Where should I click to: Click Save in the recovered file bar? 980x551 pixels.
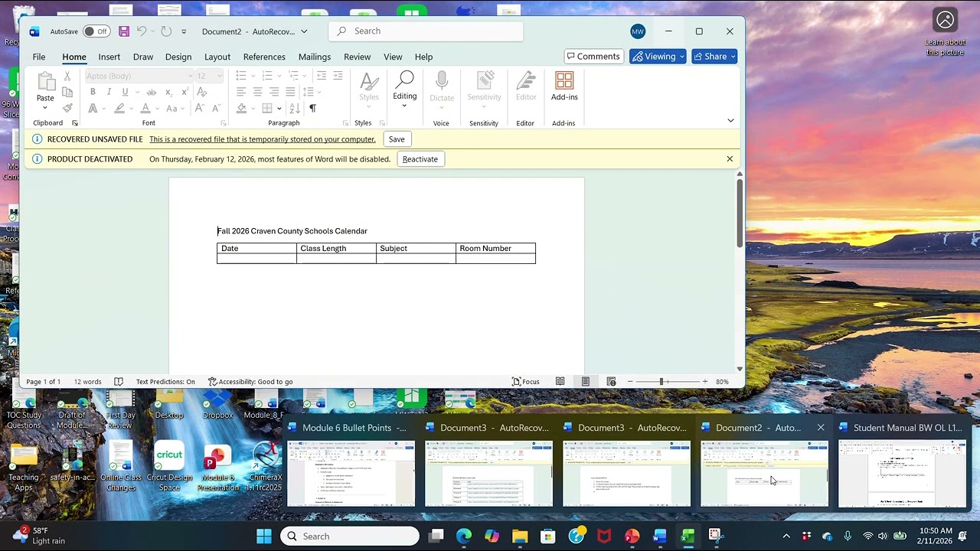pyautogui.click(x=397, y=139)
